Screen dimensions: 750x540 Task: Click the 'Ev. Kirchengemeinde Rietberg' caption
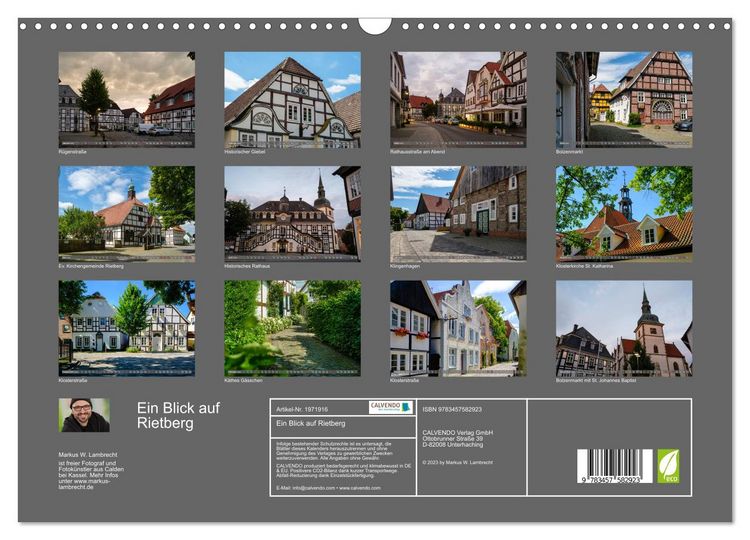coord(91,266)
